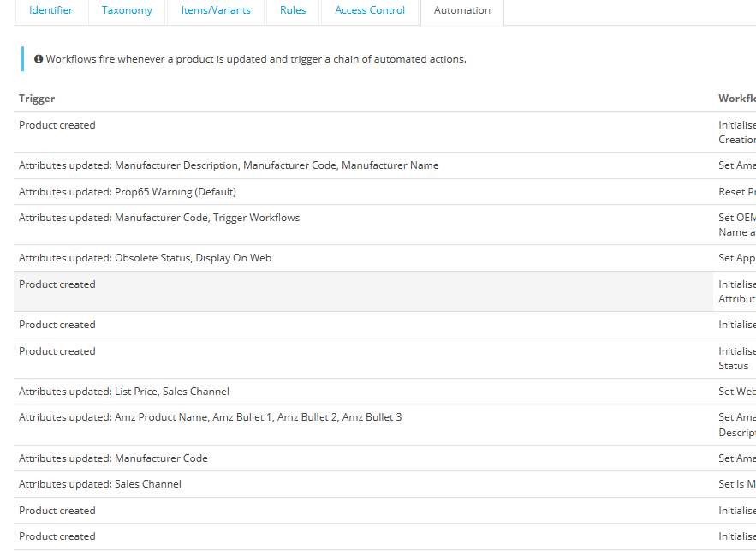Open the Access Control tab
Viewport: 756px width, 551px height.
(369, 11)
